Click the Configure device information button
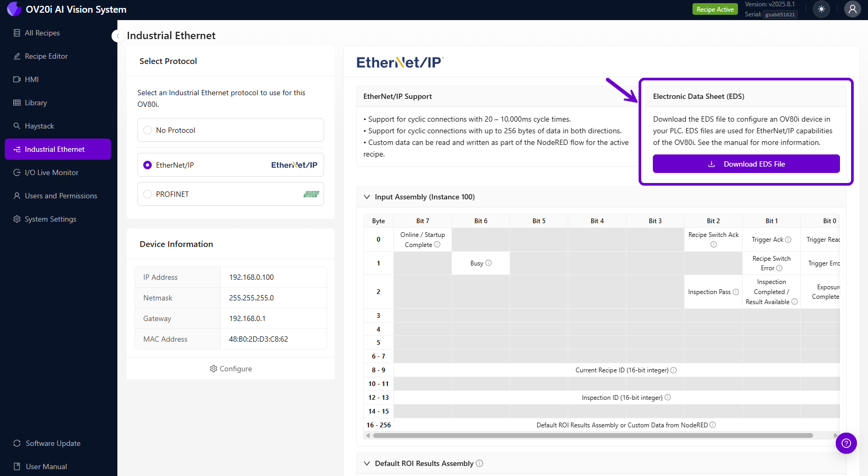868x476 pixels. (230, 369)
